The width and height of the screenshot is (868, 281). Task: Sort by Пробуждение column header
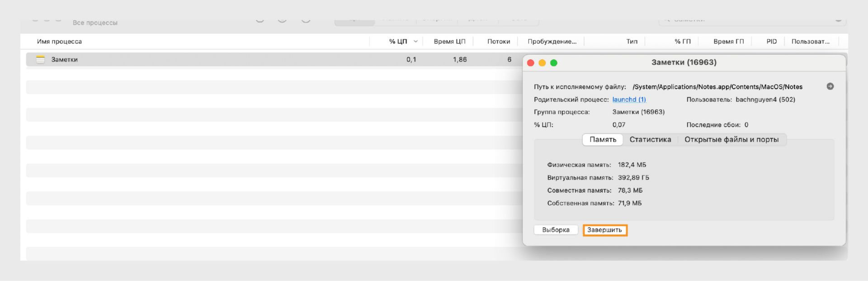pyautogui.click(x=552, y=42)
